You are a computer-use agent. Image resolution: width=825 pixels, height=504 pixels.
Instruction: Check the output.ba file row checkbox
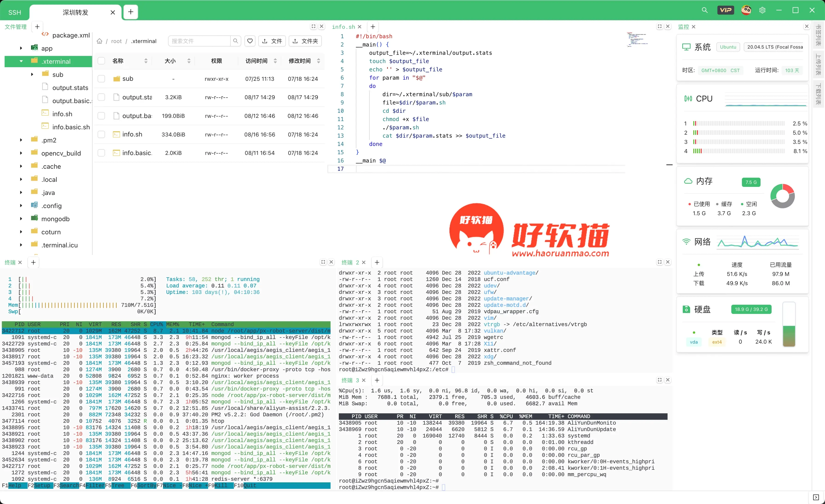click(x=101, y=116)
